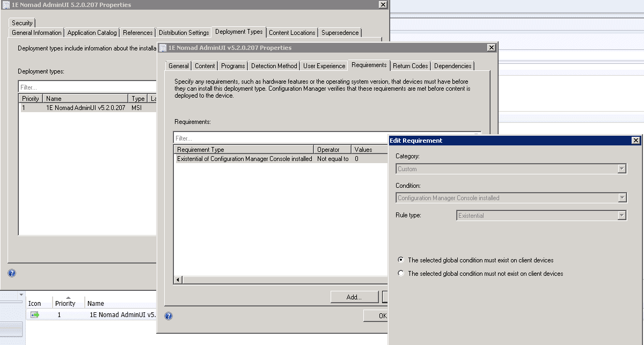Open the Application Catalog tab
This screenshot has width=644, height=345.
(x=92, y=33)
